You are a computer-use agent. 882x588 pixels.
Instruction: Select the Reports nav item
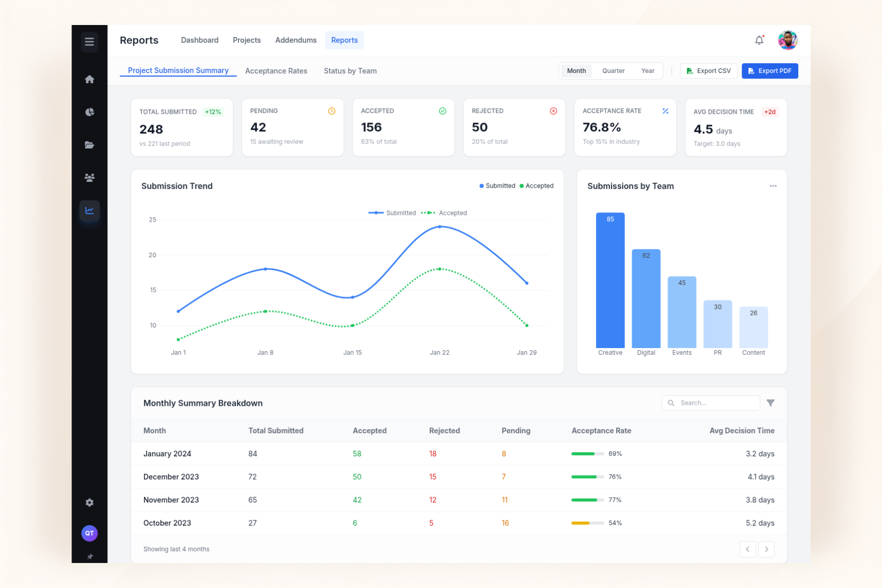point(345,40)
